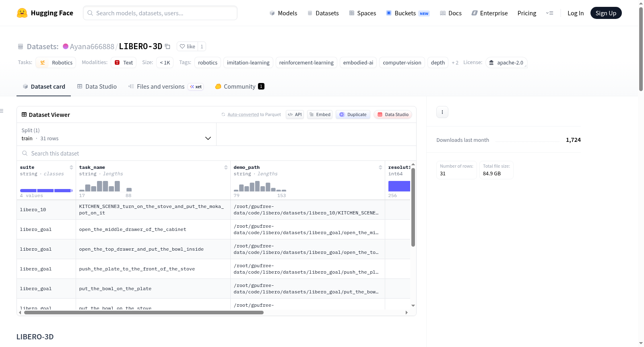Expand the +2 more tags
The image size is (644, 347).
455,62
